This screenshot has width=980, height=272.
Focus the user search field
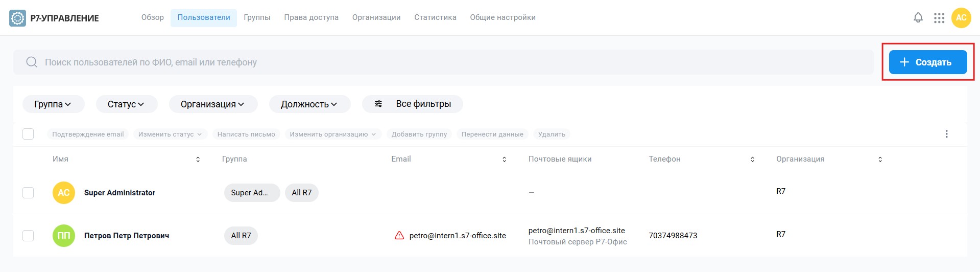(443, 62)
